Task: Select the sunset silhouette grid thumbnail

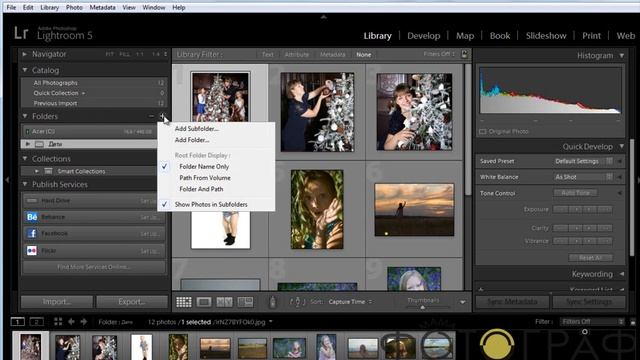Action: [414, 210]
